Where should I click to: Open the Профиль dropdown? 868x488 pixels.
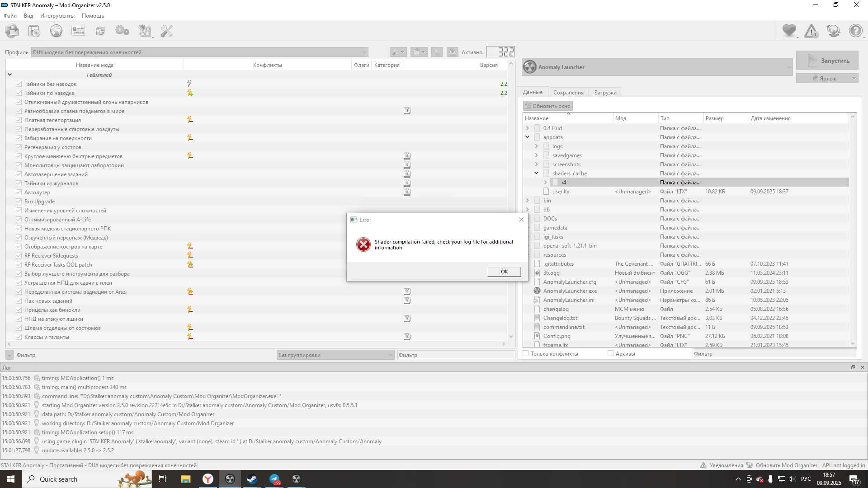coord(199,52)
